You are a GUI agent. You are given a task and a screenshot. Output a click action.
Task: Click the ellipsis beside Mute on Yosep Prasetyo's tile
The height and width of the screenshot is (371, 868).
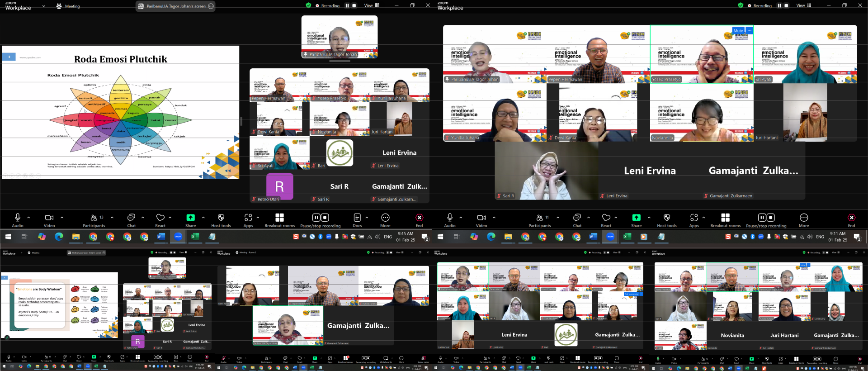749,31
